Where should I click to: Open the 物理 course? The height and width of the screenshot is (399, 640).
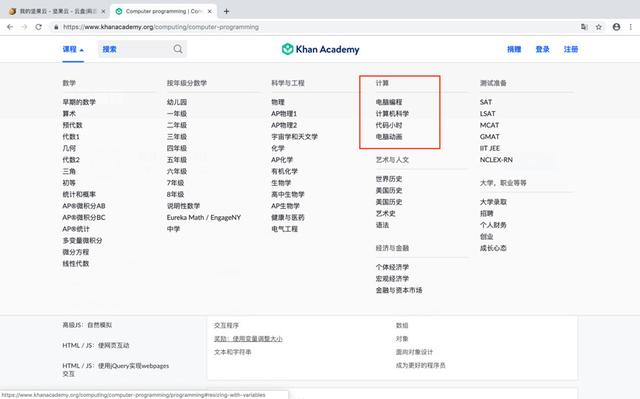tap(278, 102)
